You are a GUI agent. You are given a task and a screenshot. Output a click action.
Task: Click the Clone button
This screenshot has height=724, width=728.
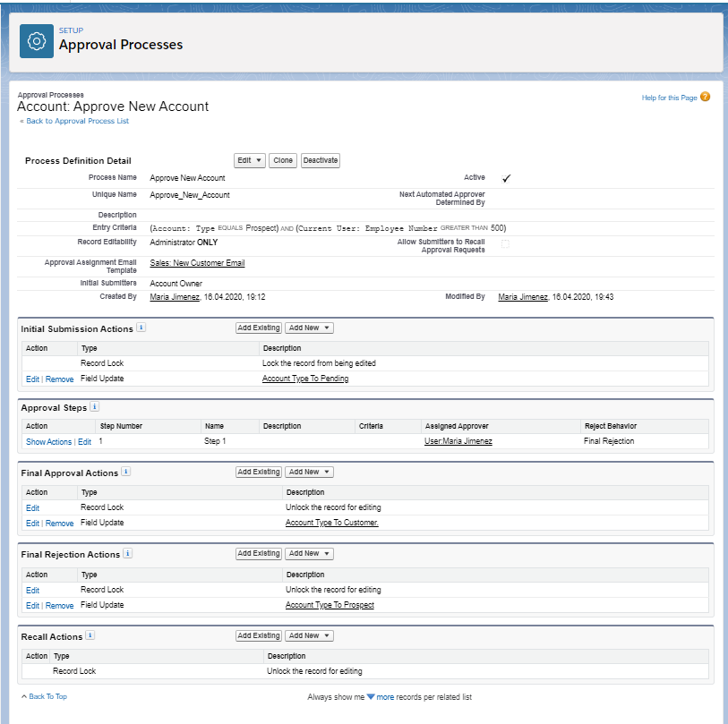tap(283, 160)
